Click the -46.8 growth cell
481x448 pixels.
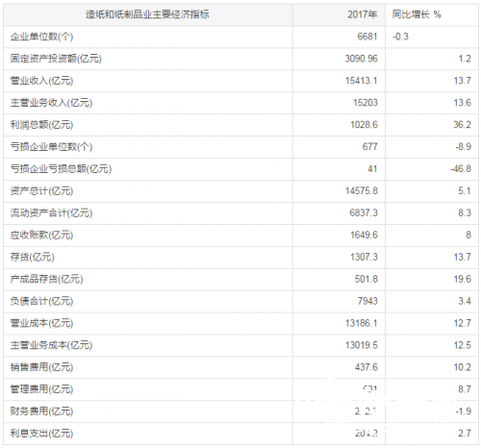461,169
